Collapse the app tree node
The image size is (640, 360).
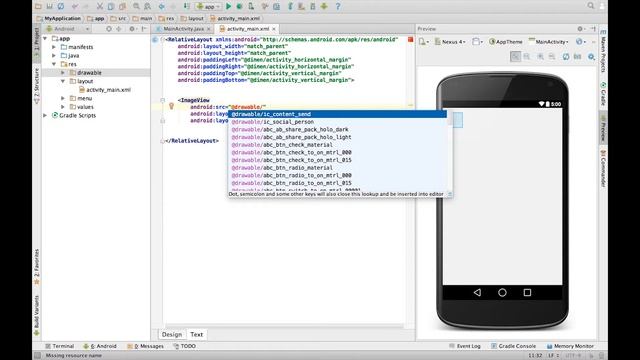(45, 38)
